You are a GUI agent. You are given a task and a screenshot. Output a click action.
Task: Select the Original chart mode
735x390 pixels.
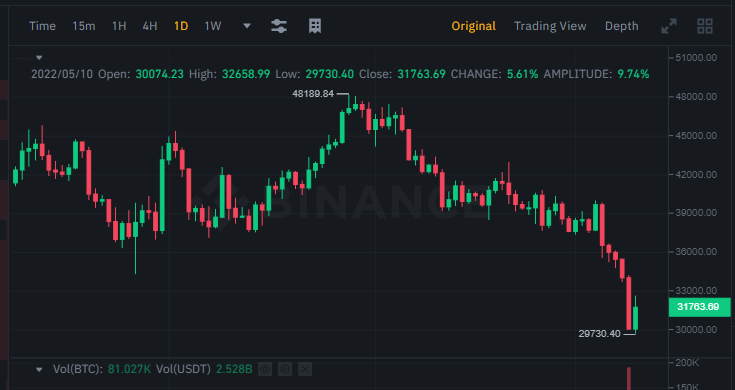click(x=473, y=26)
